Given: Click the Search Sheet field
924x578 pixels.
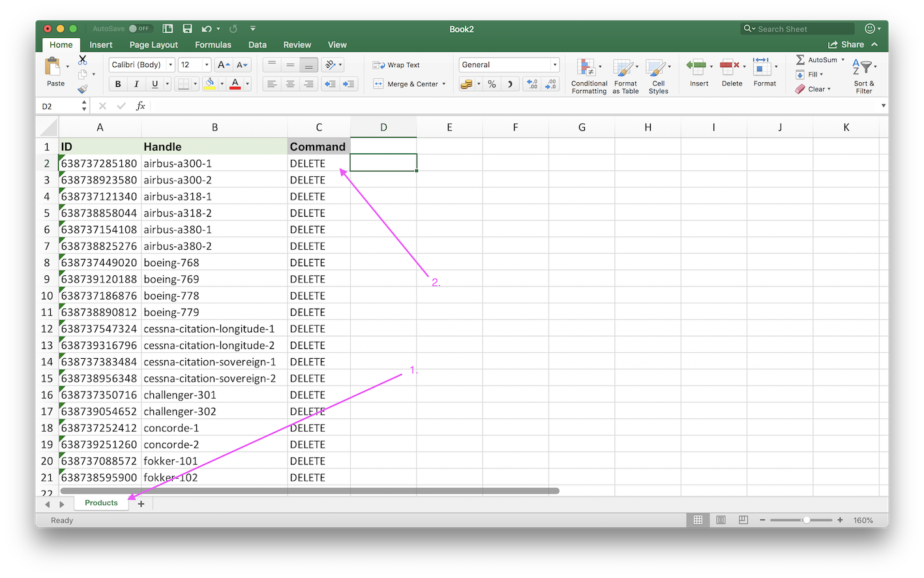Looking at the screenshot, I should [802, 29].
